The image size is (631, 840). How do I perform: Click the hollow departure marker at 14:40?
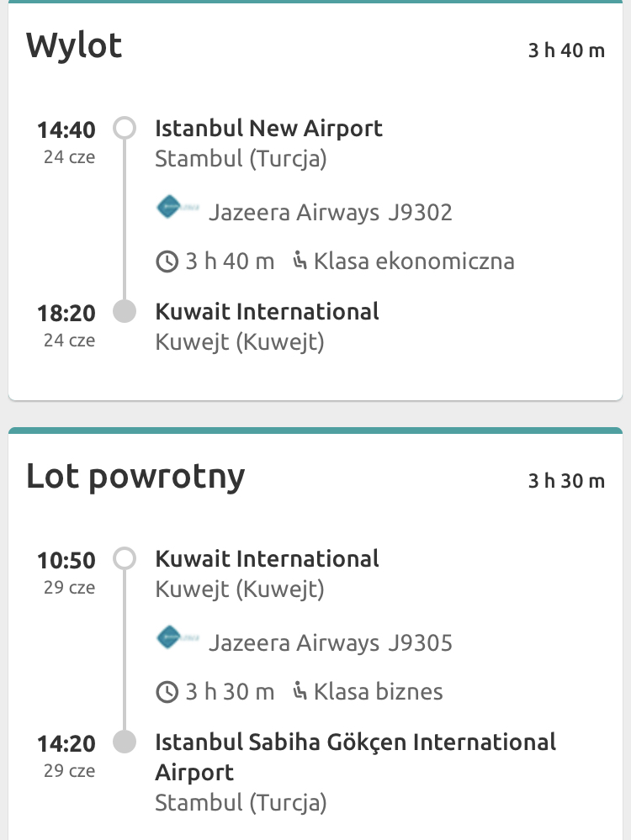coord(125,128)
